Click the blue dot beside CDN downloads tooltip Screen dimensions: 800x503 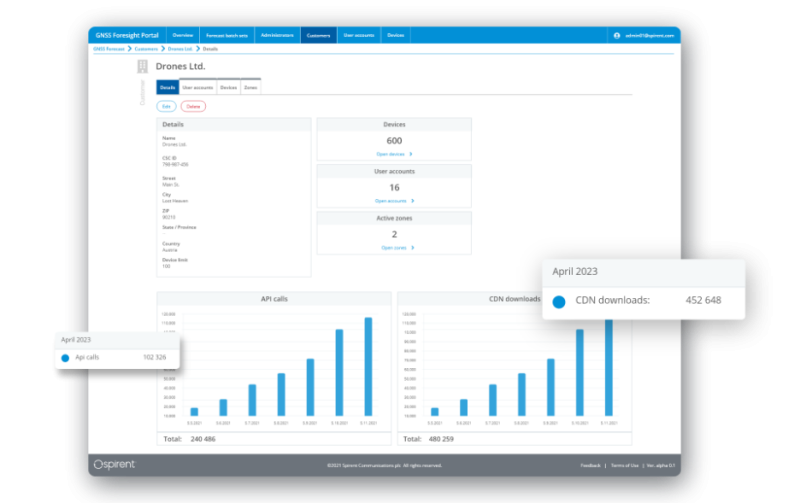559,301
